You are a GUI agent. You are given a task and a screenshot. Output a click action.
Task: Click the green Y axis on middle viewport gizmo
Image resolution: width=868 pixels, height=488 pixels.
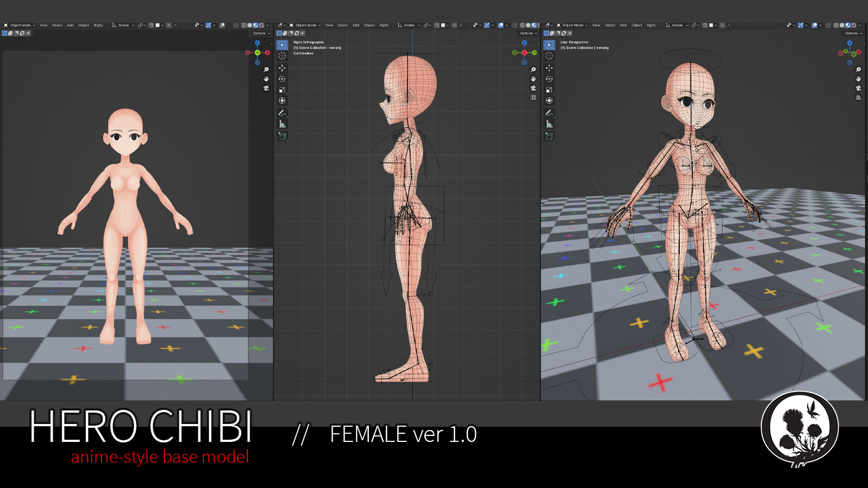pyautogui.click(x=534, y=53)
